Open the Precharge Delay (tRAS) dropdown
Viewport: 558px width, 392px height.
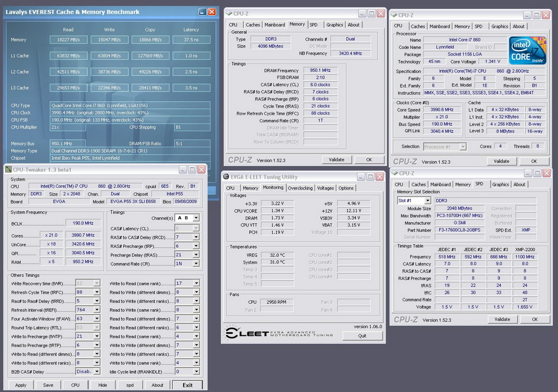pos(196,255)
